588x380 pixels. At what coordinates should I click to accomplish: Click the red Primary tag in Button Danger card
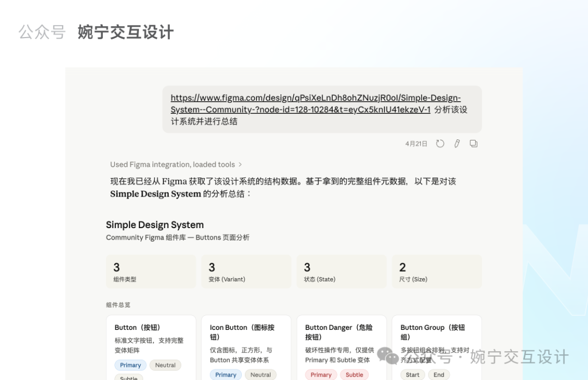pyautogui.click(x=321, y=375)
